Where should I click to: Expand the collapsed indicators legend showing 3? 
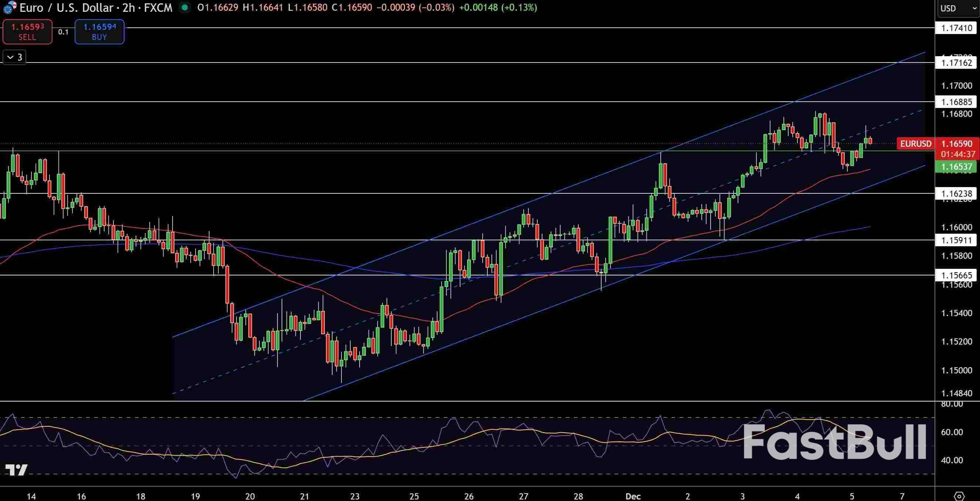pyautogui.click(x=14, y=57)
